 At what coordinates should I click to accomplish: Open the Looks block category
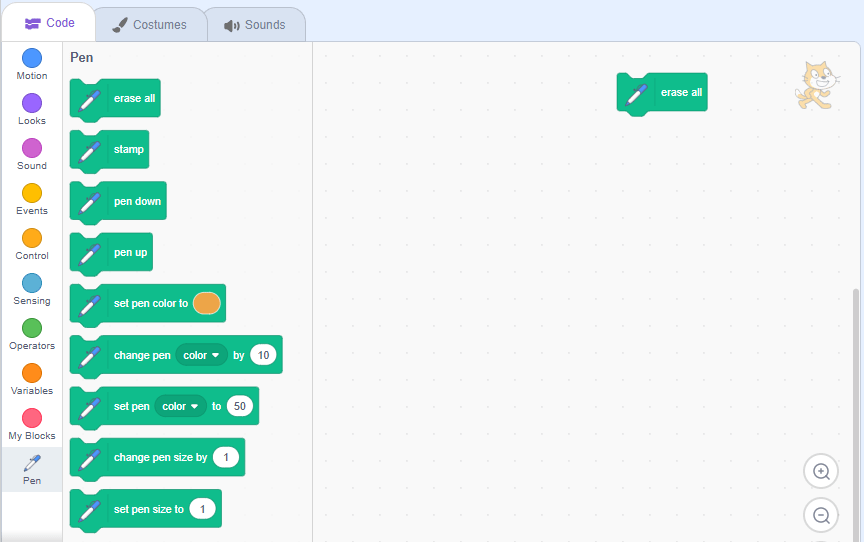pyautogui.click(x=32, y=104)
